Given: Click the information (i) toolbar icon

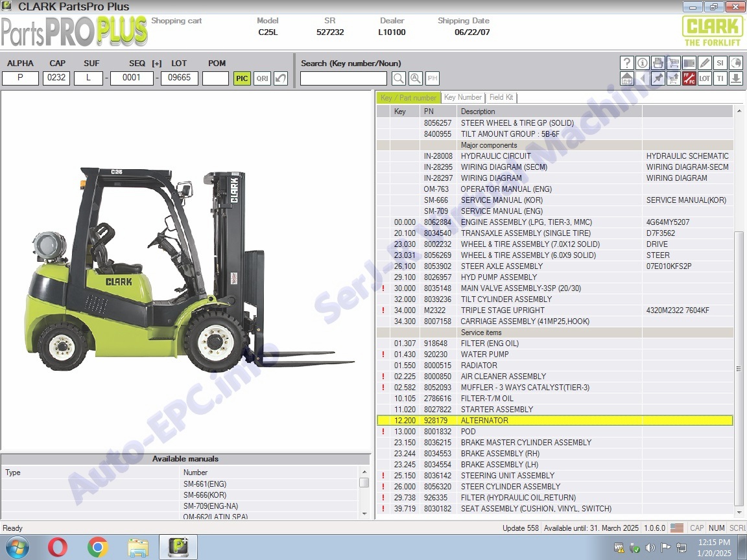Looking at the screenshot, I should coord(642,63).
